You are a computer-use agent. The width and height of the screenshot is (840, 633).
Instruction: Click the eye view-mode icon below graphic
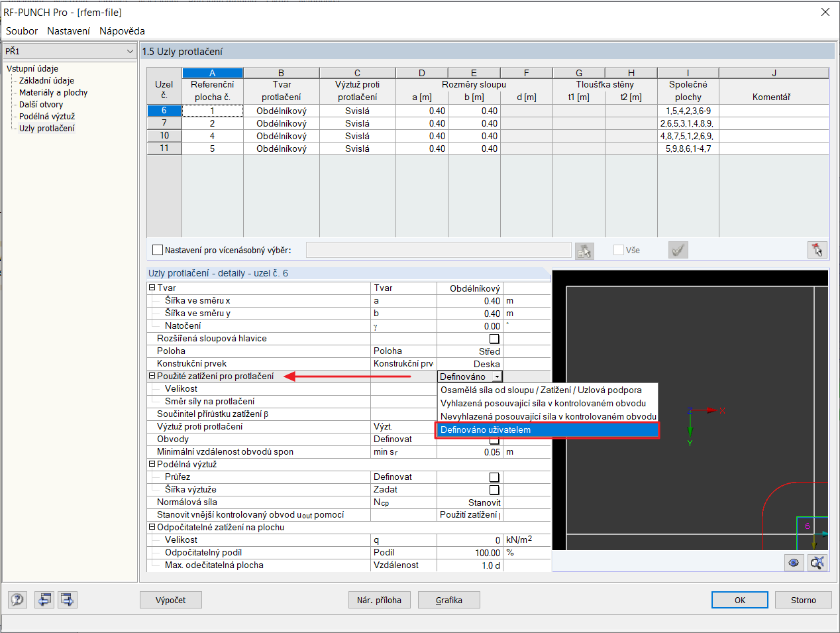794,563
